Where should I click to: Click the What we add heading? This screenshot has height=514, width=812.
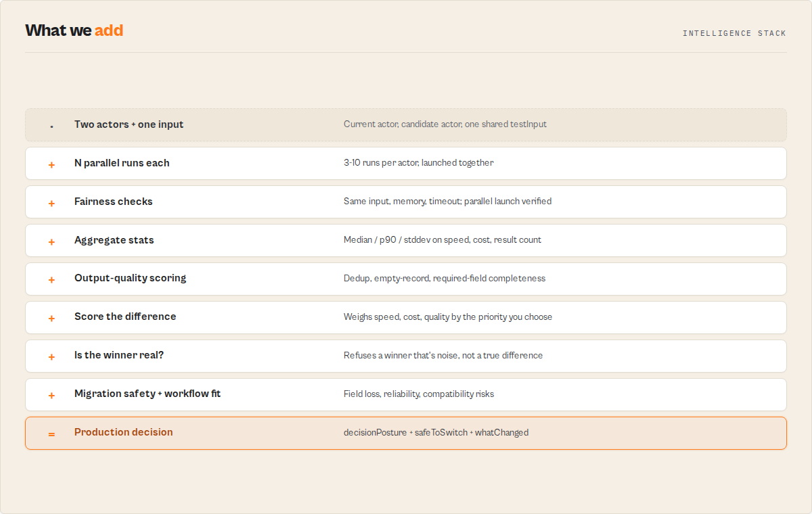(x=74, y=30)
